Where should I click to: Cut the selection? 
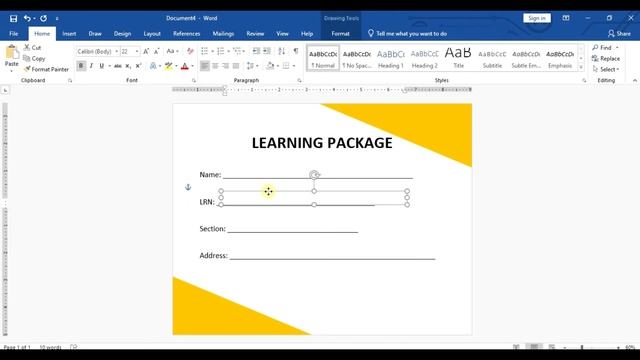tap(32, 48)
